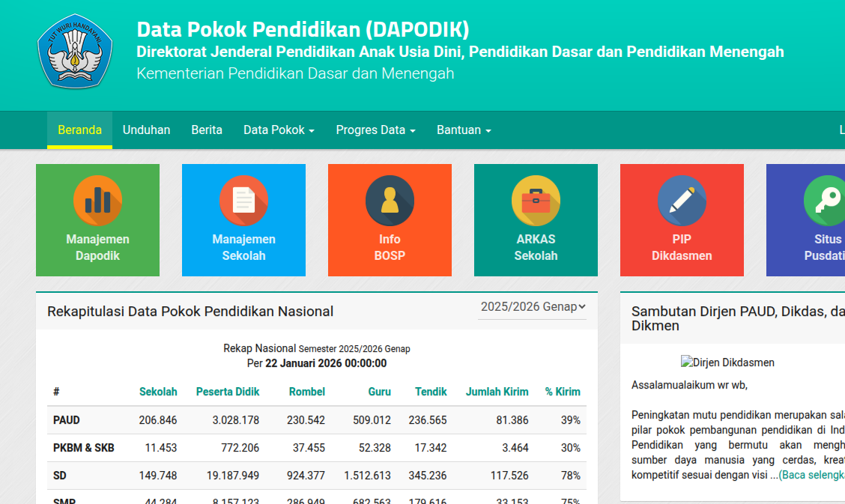Select the highlighted Beranda tab
This screenshot has width=845, height=504.
pyautogui.click(x=79, y=130)
